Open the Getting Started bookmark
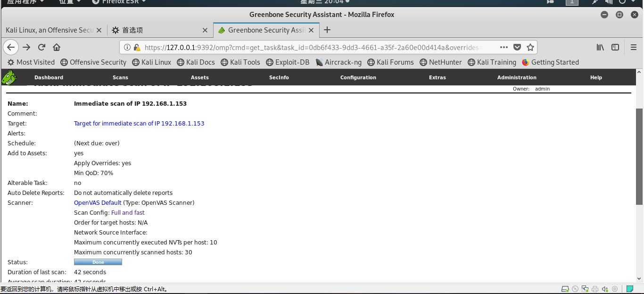This screenshot has width=644, height=294. point(550,62)
